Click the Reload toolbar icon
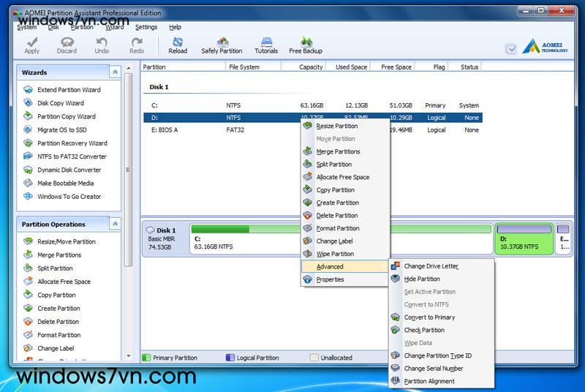Screen dimensions: 585x392 tap(178, 45)
